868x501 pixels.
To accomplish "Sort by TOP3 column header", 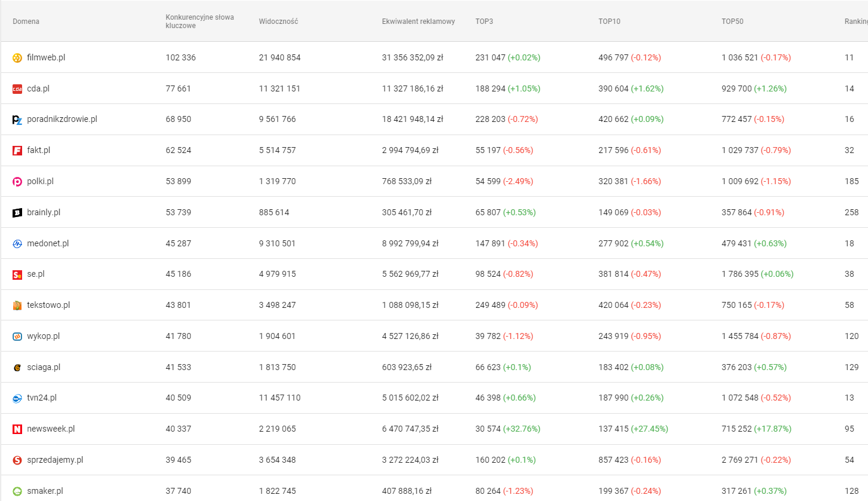I will (484, 22).
